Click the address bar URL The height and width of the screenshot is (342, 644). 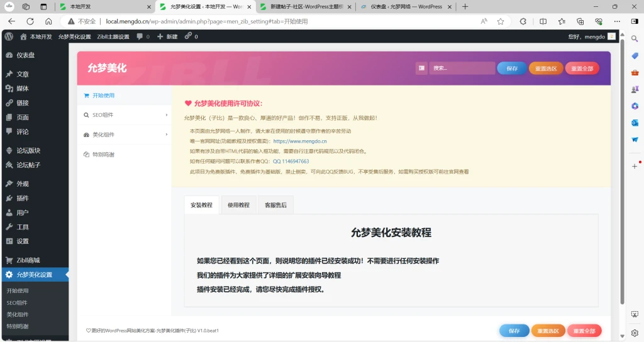click(x=206, y=21)
